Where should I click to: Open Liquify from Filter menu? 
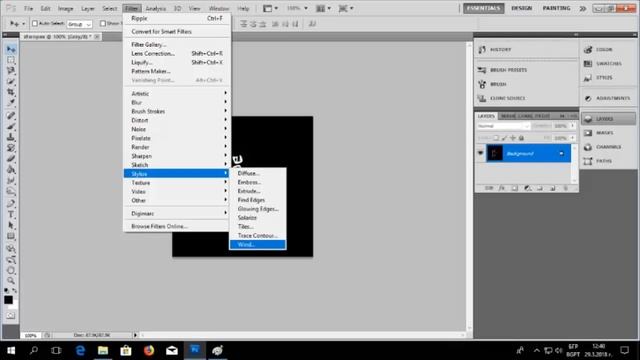pyautogui.click(x=176, y=62)
